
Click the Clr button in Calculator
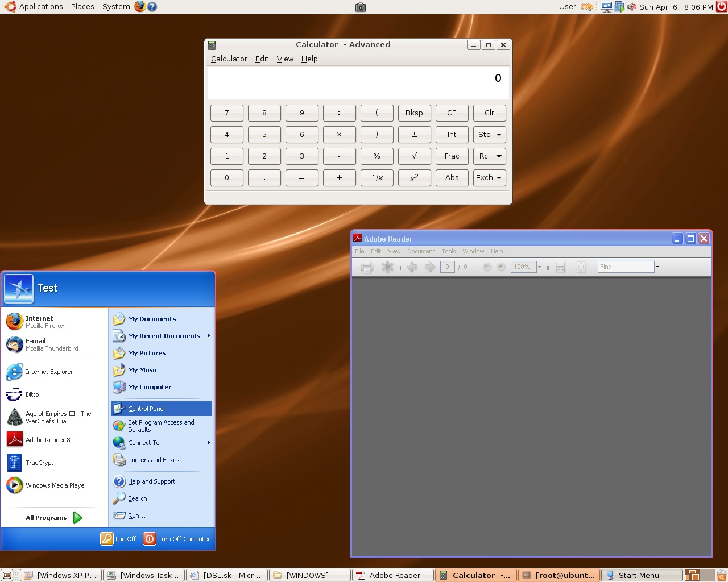(489, 113)
